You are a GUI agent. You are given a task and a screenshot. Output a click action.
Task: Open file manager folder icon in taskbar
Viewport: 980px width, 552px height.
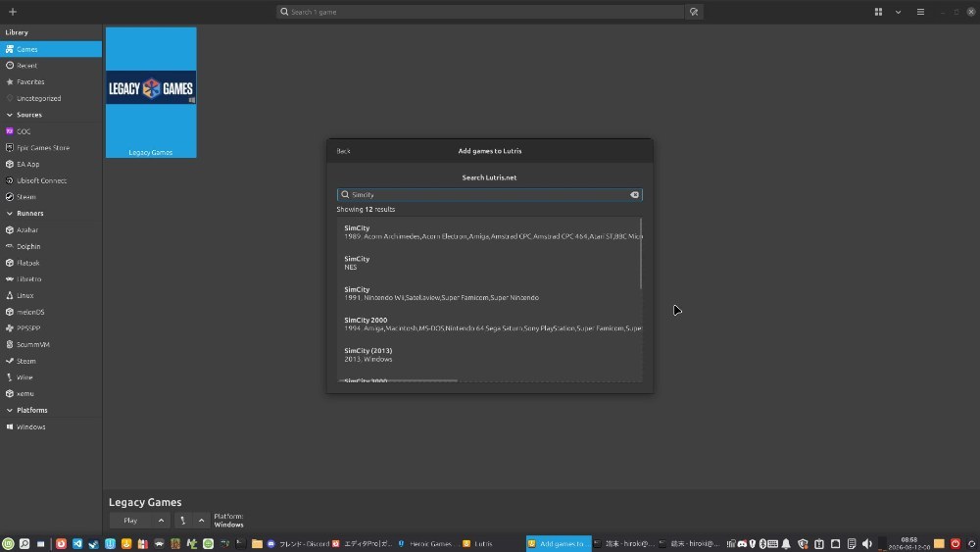[x=257, y=544]
